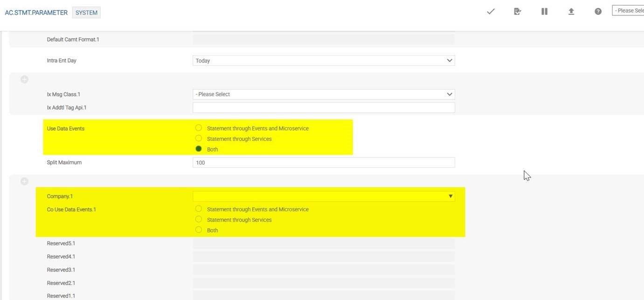Click plus icon above Ix Msg Class.1
The image size is (644, 300).
click(24, 80)
